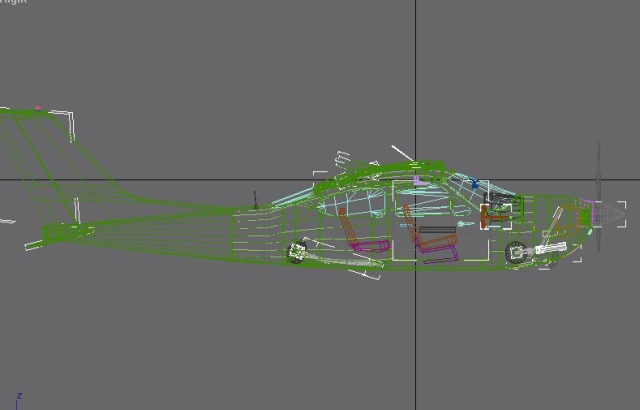The height and width of the screenshot is (410, 640).
Task: Select the black antenna on top of fuselage
Action: pyautogui.click(x=256, y=200)
